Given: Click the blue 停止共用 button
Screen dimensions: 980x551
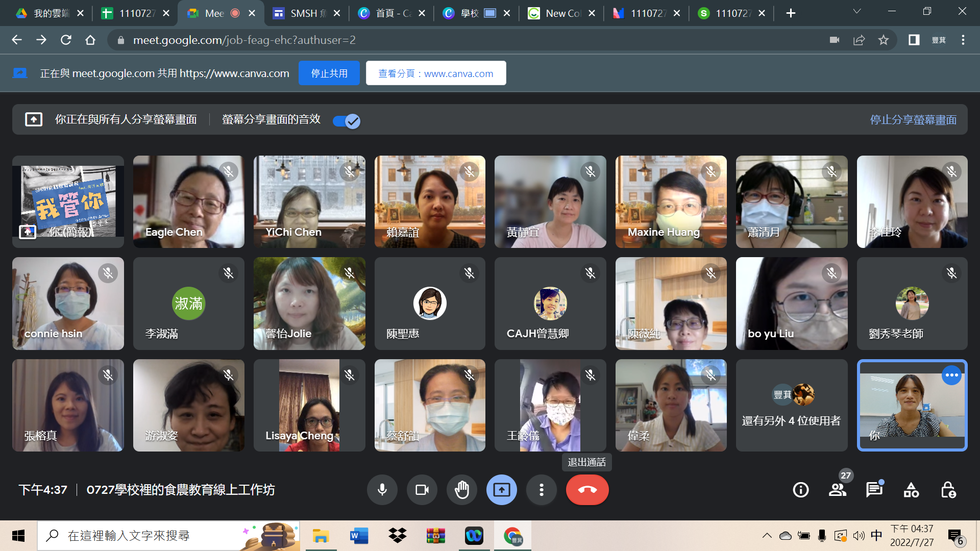Looking at the screenshot, I should click(x=329, y=73).
